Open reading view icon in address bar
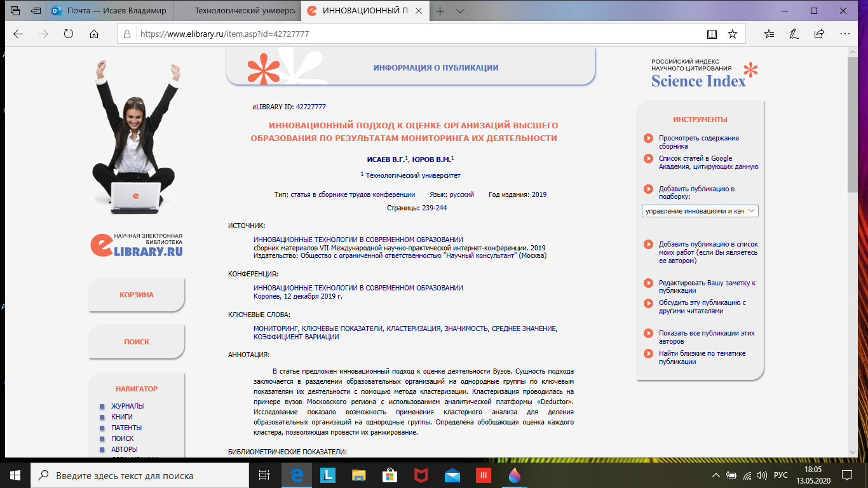This screenshot has width=868, height=488. tap(712, 34)
